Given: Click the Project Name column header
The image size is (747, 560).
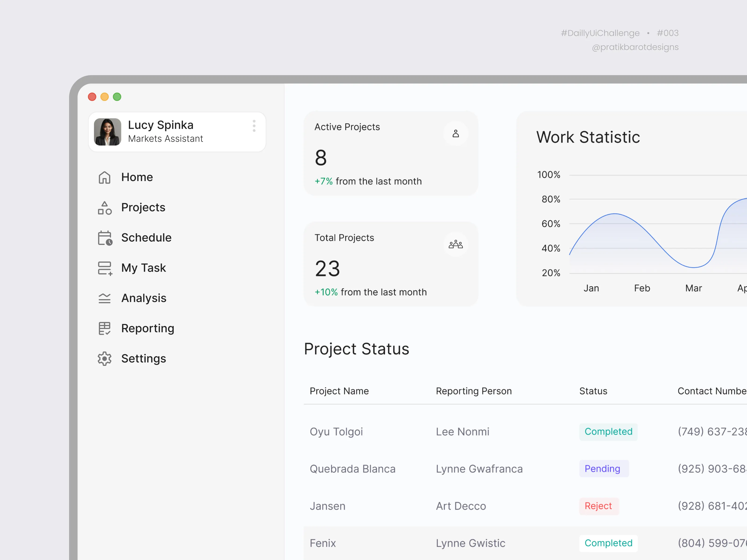Looking at the screenshot, I should 339,391.
